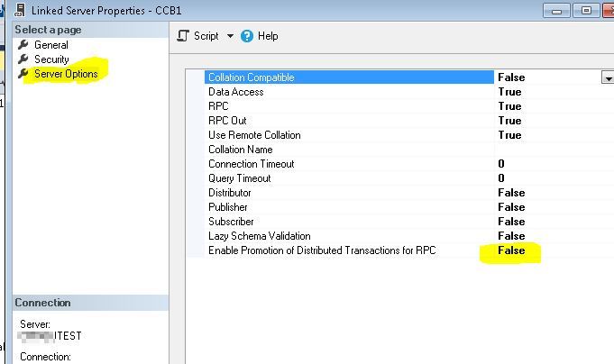Click the Collation Name value field

tap(545, 150)
